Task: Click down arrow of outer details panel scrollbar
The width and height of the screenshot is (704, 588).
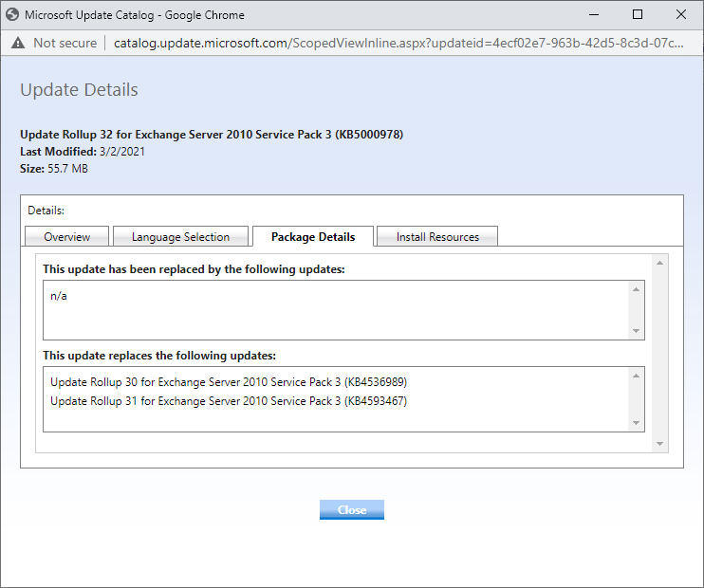Action: pos(659,444)
